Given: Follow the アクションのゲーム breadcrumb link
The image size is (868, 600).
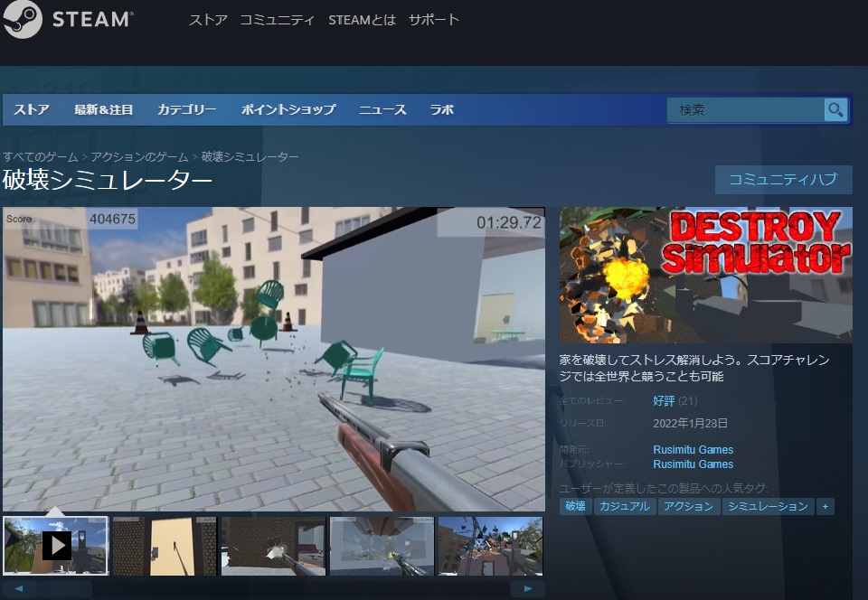Looking at the screenshot, I should pos(139,157).
